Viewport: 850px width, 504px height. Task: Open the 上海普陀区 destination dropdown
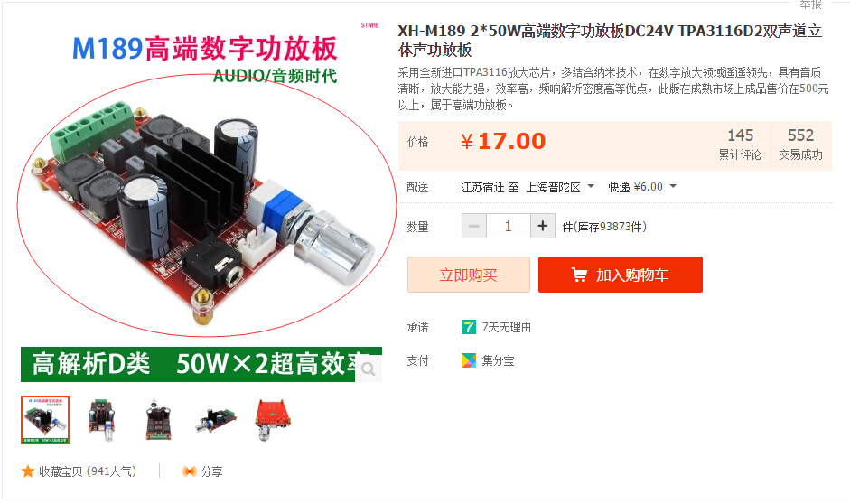click(560, 187)
